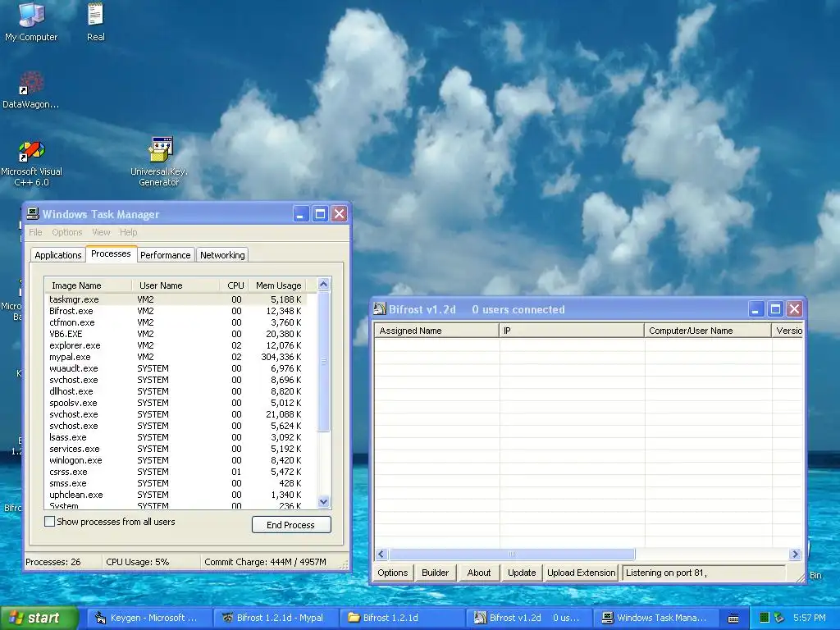Click Bifrost horizontal scroll right arrow
840x630 pixels.
point(795,554)
